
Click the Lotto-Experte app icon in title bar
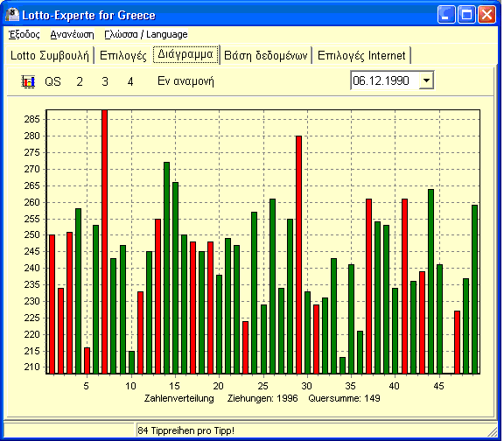(12, 15)
